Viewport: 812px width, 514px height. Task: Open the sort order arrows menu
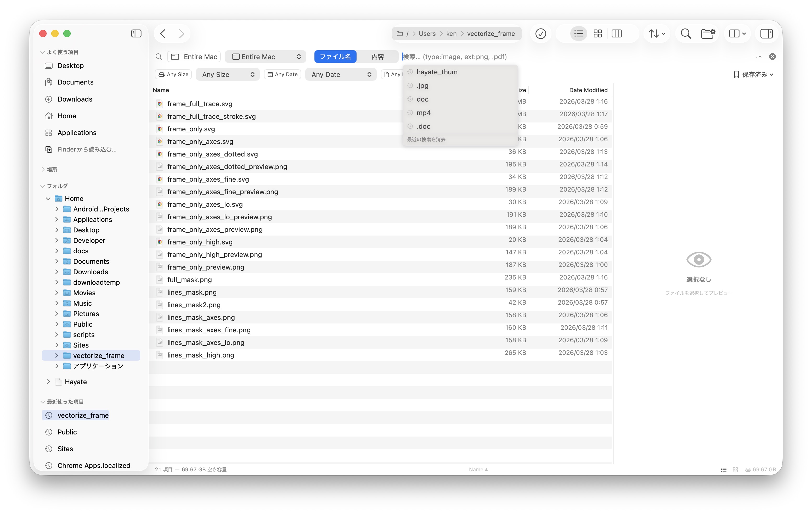click(657, 33)
